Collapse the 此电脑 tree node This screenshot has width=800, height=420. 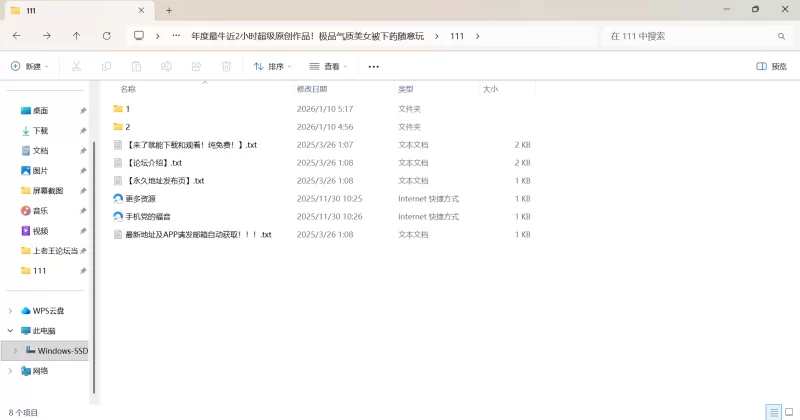click(x=11, y=331)
